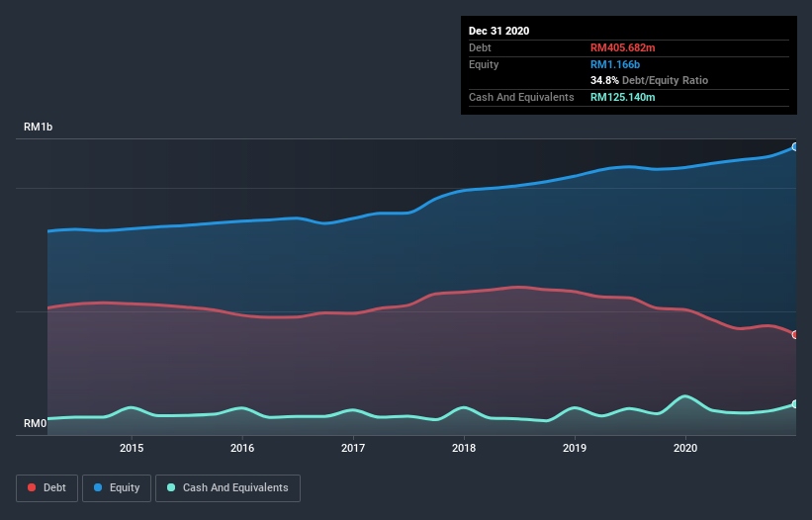812x520 pixels.
Task: Toggle the Debt series legend button
Action: click(x=46, y=488)
